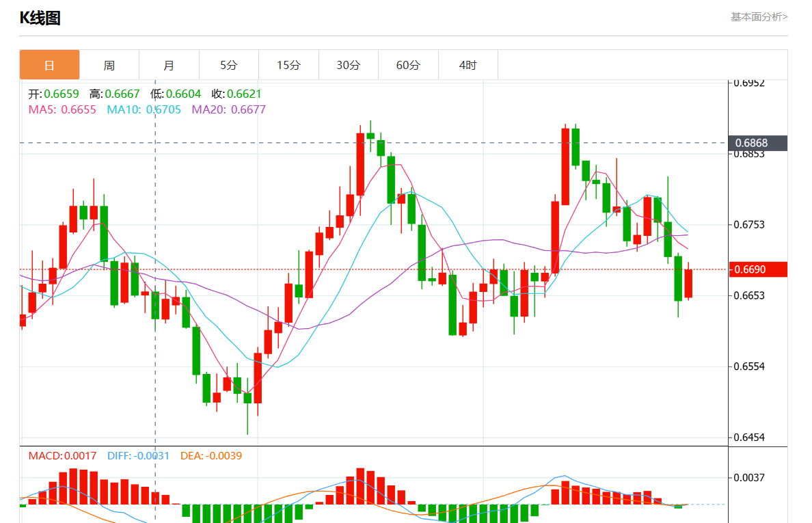Viewport: 812px width, 523px height.
Task: Click the 0.6952 top axis label
Action: tap(749, 83)
